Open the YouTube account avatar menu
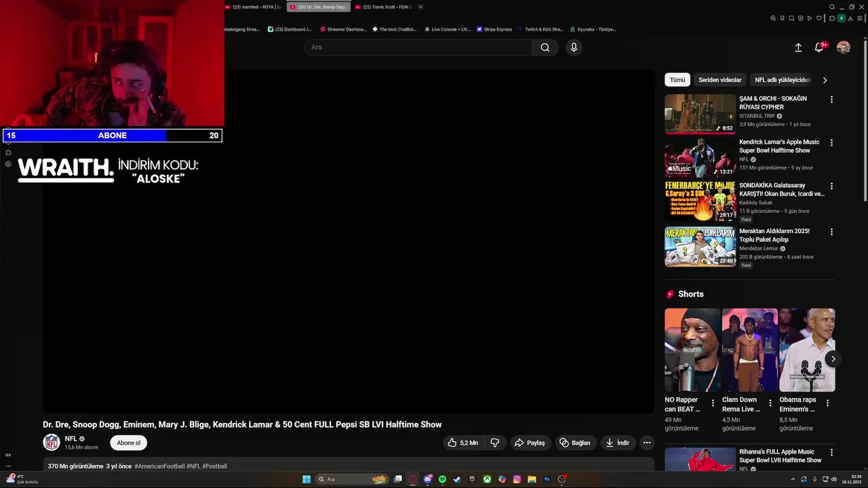Screen dimensions: 868x488 [x=844, y=47]
